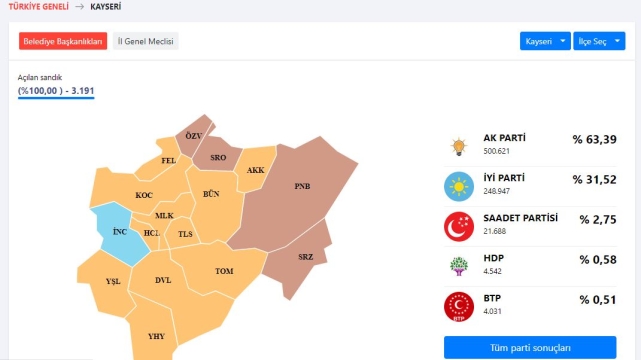Click the BTP red emblem logo

[x=459, y=306]
